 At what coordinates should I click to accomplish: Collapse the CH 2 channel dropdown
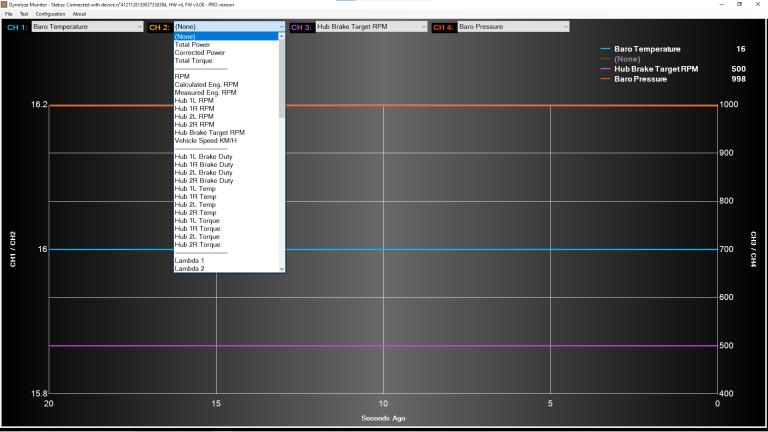(229, 27)
